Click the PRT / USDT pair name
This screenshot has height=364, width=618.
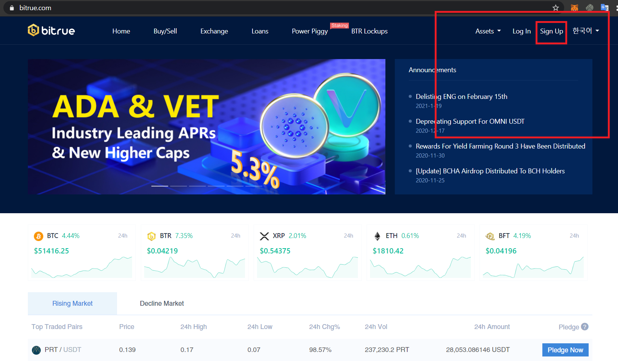tap(63, 350)
